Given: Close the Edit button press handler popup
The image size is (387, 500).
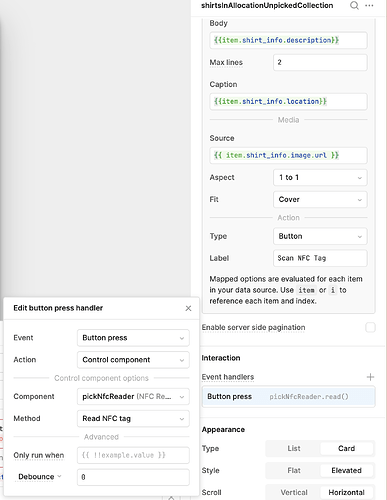Looking at the screenshot, I should click(188, 308).
